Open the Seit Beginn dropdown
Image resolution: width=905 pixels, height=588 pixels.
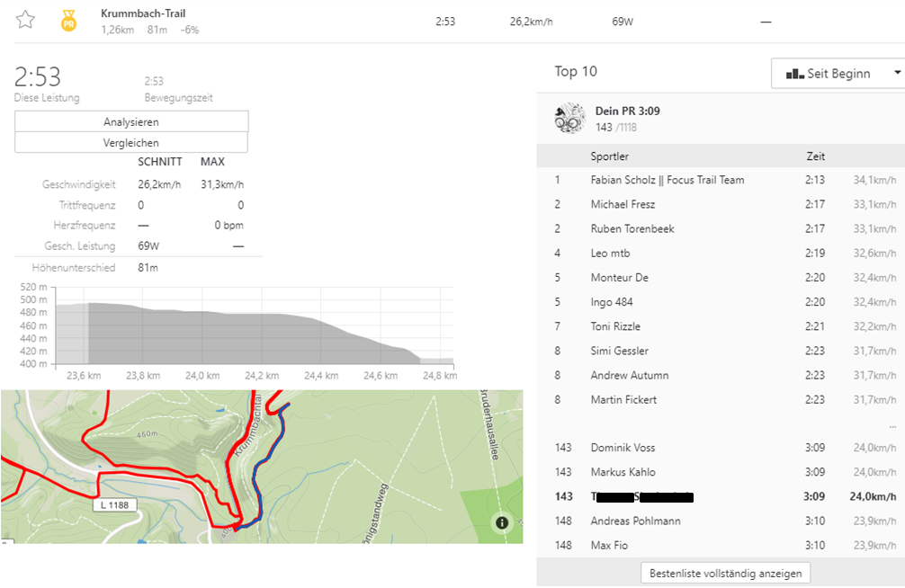(x=838, y=74)
